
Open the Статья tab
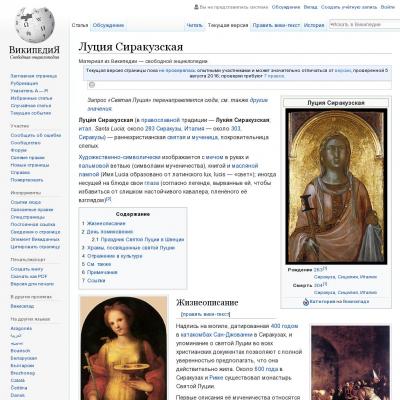tap(80, 25)
